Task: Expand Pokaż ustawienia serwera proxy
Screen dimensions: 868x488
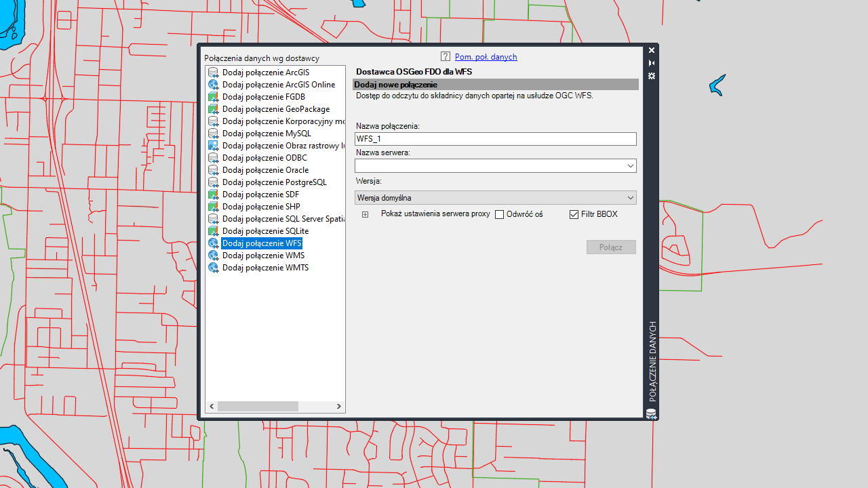Action: [365, 214]
